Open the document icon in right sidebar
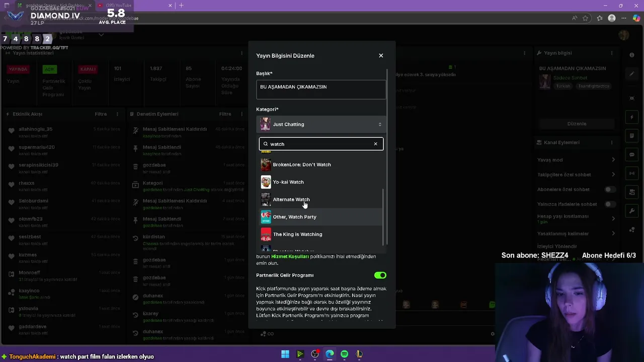Viewport: 644px width, 362px height. 632,136
